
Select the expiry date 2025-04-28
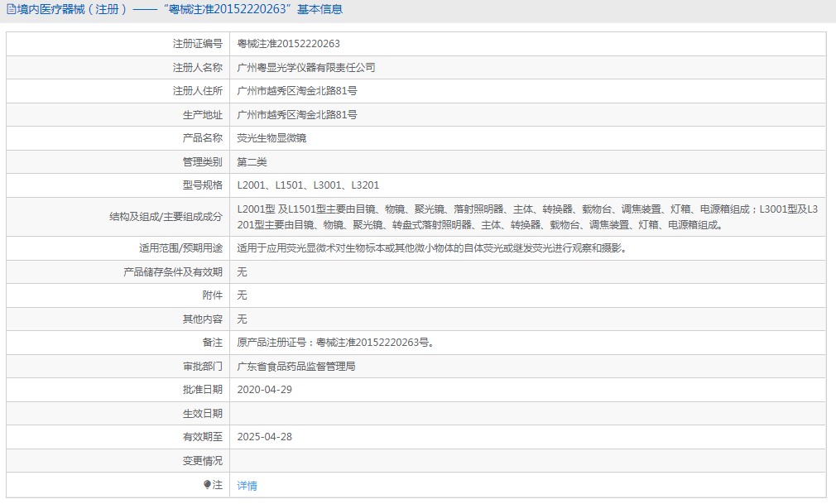click(264, 437)
